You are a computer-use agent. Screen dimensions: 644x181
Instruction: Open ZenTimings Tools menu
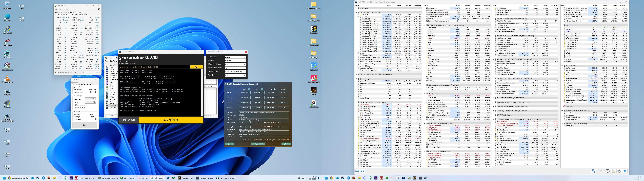click(x=61, y=9)
